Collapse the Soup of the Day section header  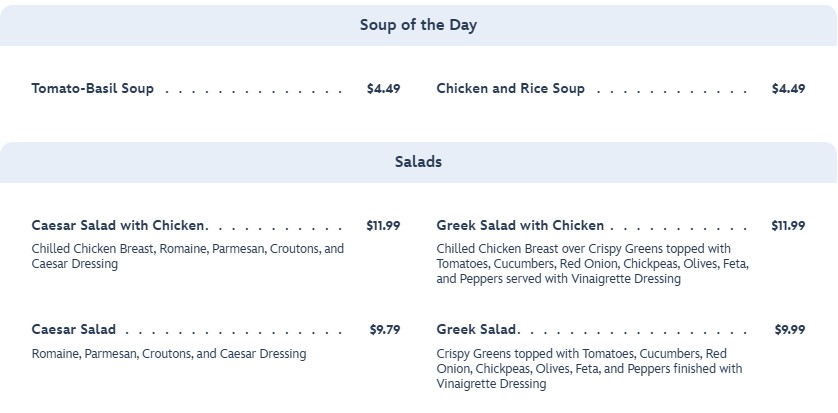point(418,25)
